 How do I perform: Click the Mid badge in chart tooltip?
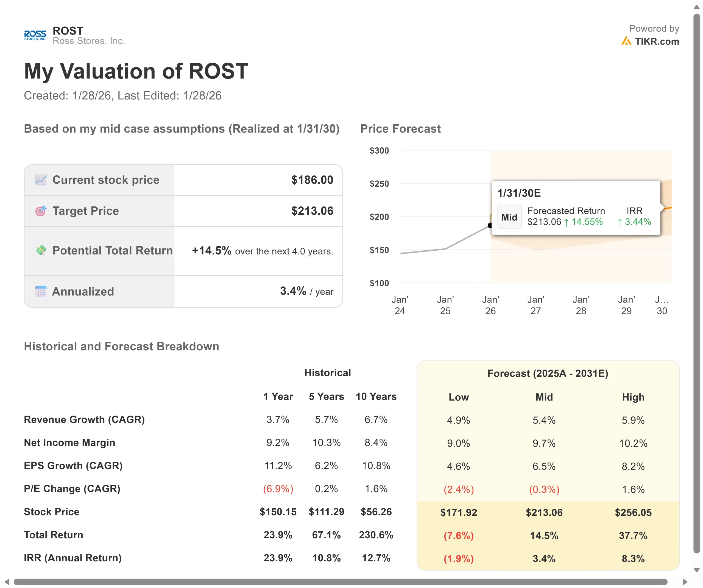pyautogui.click(x=509, y=217)
